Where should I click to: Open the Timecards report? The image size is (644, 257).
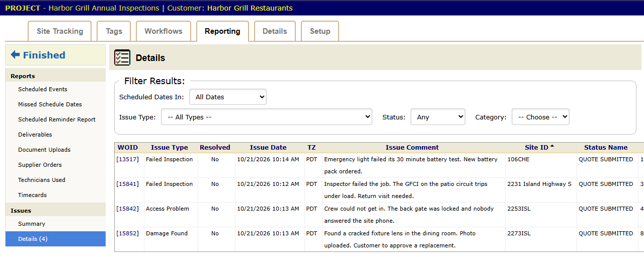pyautogui.click(x=32, y=195)
